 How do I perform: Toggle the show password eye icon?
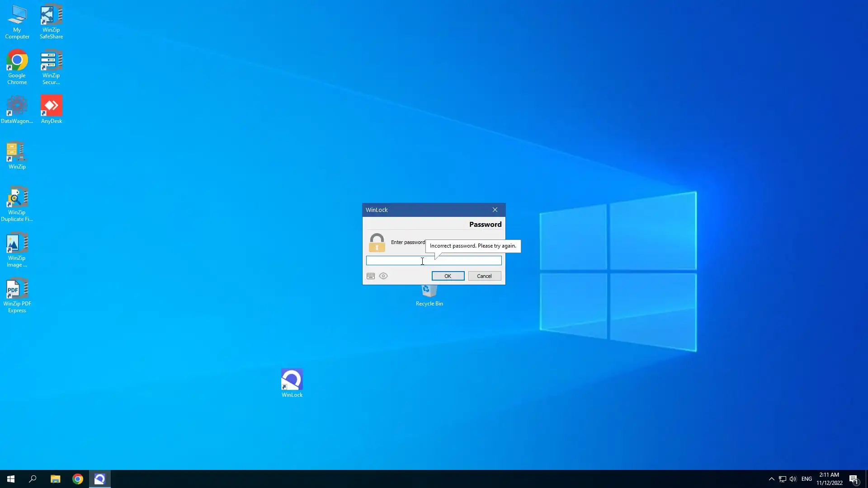[x=383, y=276]
